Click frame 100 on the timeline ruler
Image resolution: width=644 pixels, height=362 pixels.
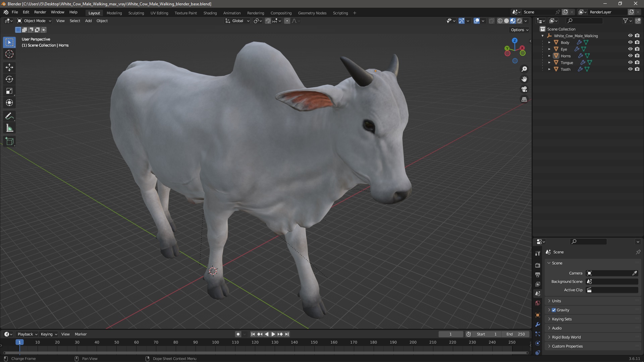[215, 342]
